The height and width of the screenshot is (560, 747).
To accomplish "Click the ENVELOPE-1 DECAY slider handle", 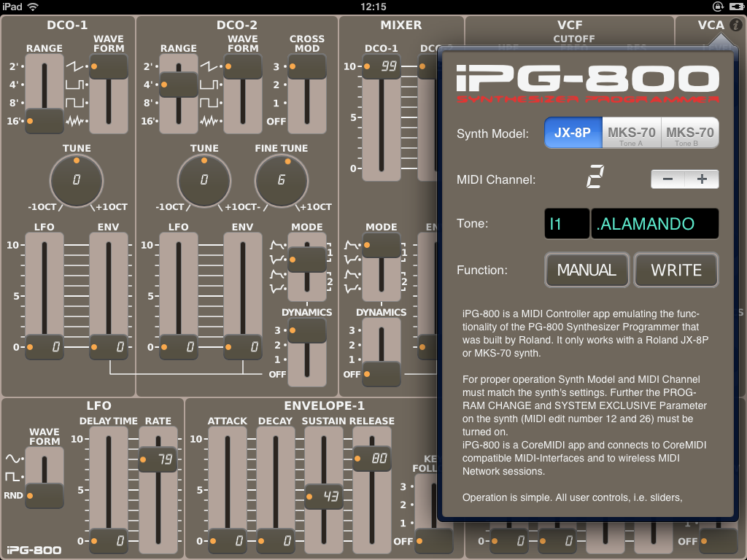I will click(276, 541).
